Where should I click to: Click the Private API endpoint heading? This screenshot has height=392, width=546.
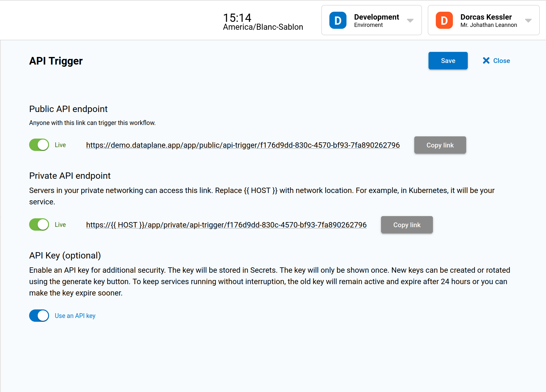70,176
